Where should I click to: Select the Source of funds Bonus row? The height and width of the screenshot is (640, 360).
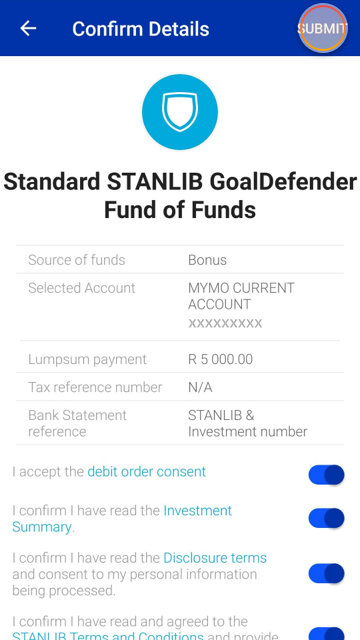pos(180,260)
